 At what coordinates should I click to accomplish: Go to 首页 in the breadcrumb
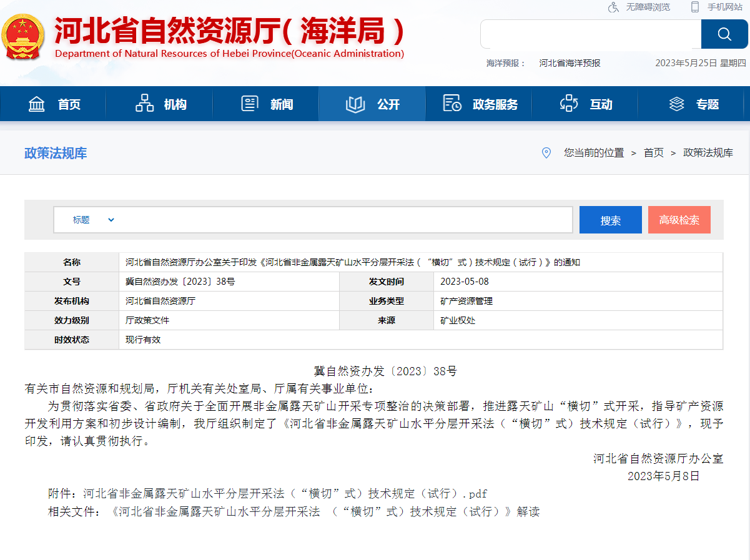pyautogui.click(x=653, y=153)
